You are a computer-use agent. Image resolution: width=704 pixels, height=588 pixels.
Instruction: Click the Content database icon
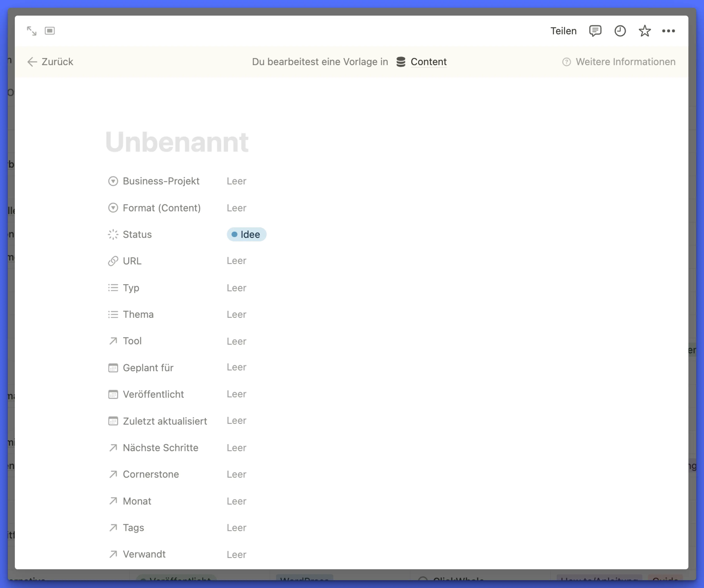401,62
